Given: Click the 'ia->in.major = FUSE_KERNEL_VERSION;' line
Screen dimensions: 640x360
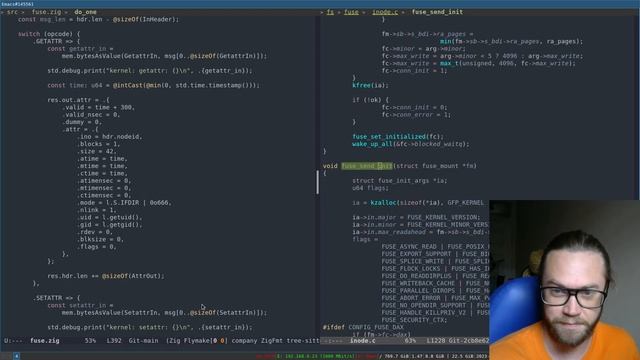Looking at the screenshot, I should (416, 218).
